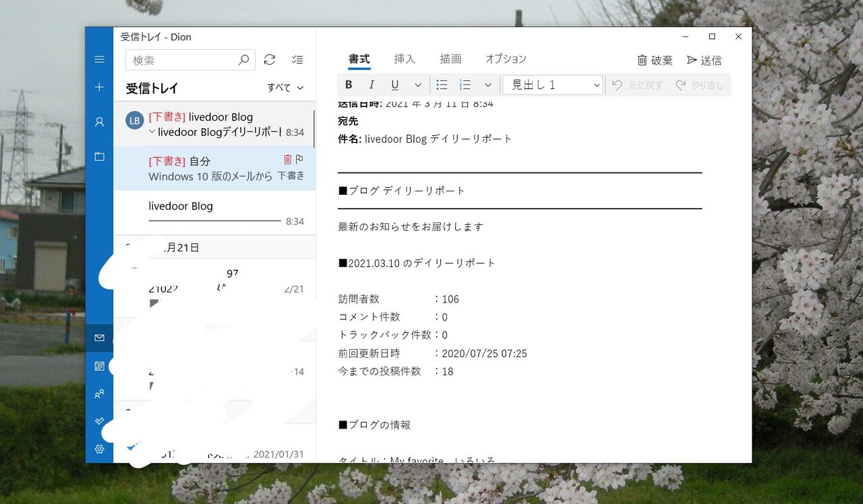Toggle italic formatting
Screen dimensions: 863x504
pyautogui.click(x=371, y=85)
